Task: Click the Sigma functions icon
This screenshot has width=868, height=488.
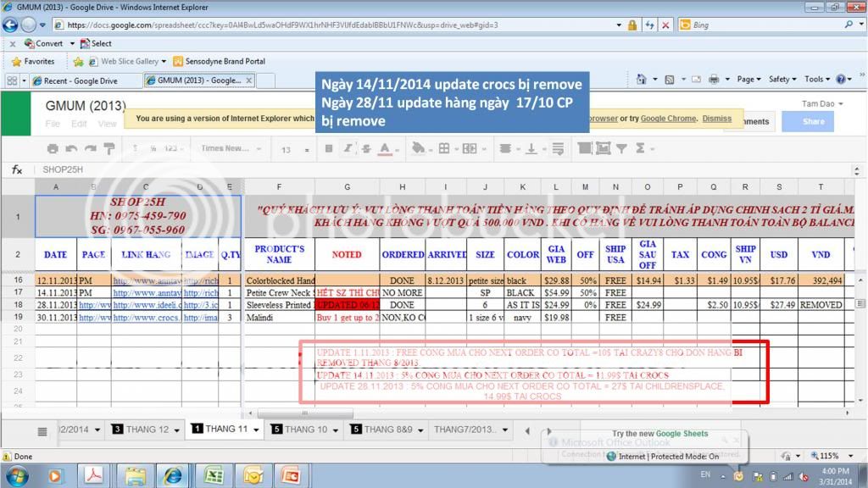Action: point(638,149)
